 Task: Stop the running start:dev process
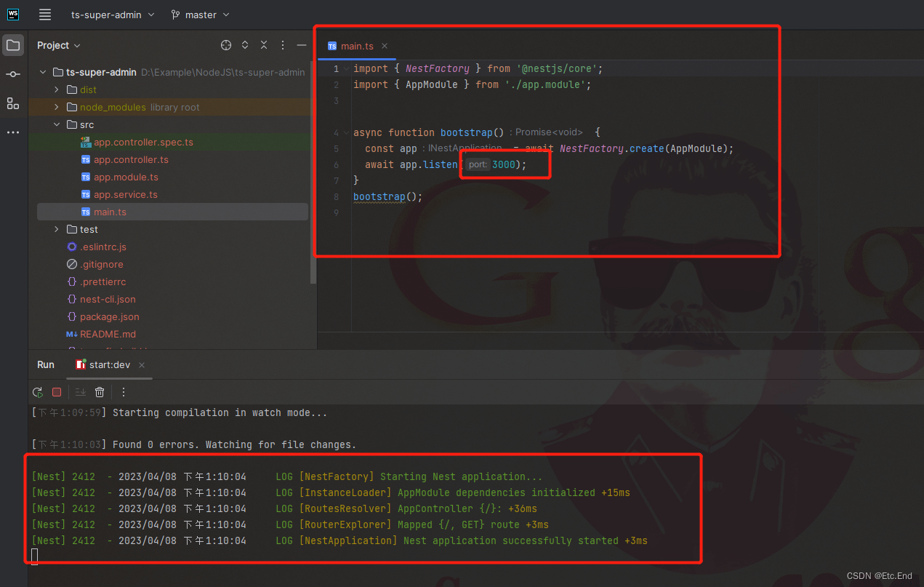[57, 392]
